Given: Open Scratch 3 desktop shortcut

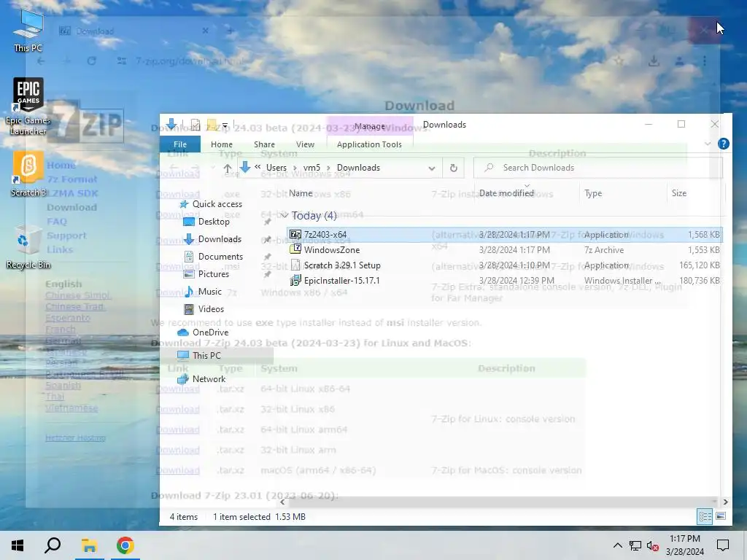Looking at the screenshot, I should pos(28,174).
